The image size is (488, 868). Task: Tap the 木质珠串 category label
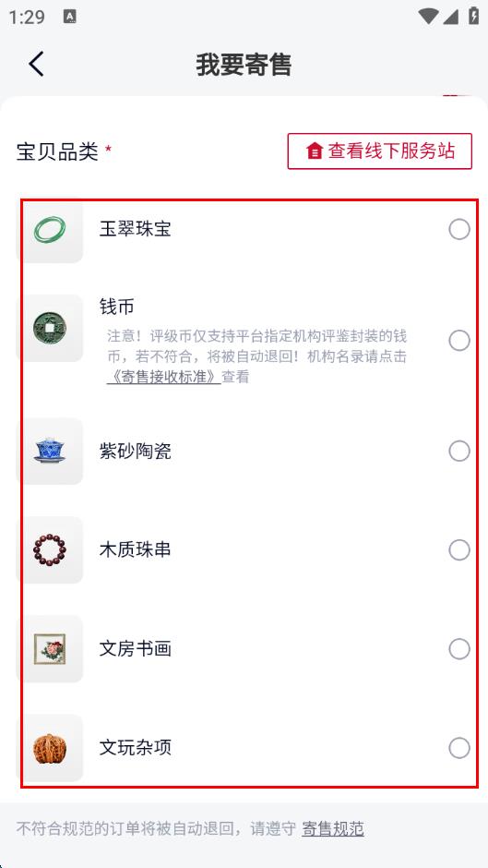136,550
